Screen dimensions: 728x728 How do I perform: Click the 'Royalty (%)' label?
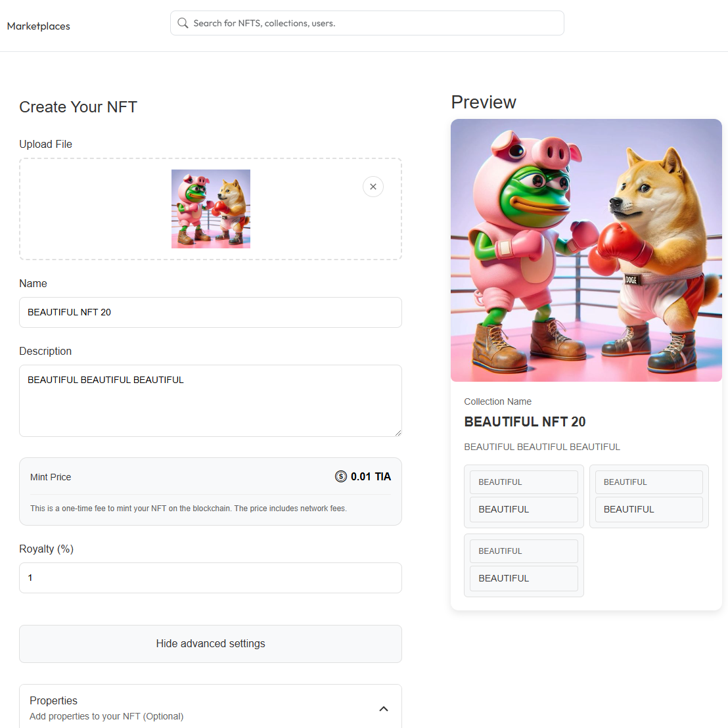click(x=47, y=549)
